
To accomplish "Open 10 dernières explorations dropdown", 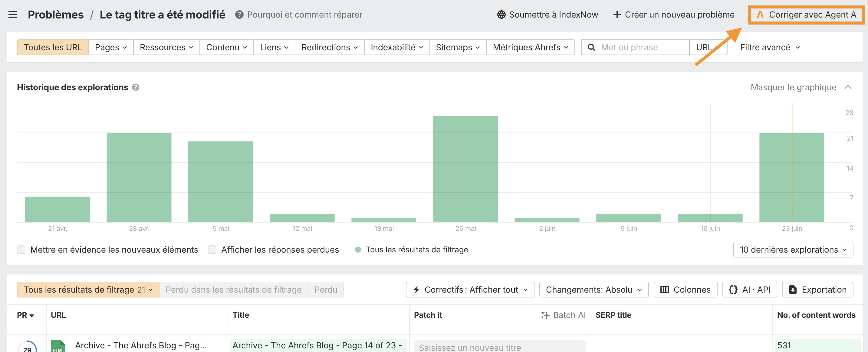I will point(793,250).
